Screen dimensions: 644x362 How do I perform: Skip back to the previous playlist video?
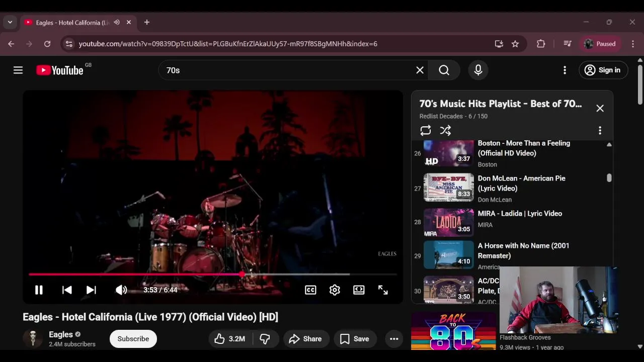tap(67, 290)
